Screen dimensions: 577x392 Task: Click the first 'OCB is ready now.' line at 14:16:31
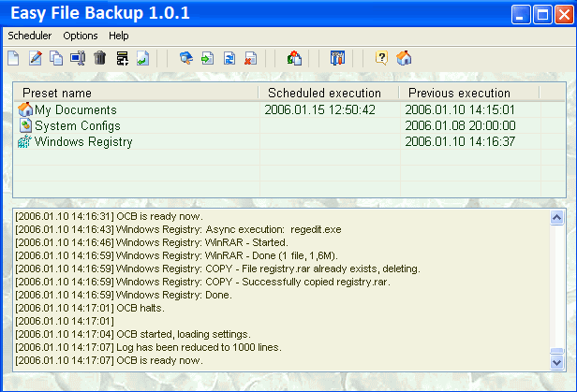pyautogui.click(x=109, y=216)
